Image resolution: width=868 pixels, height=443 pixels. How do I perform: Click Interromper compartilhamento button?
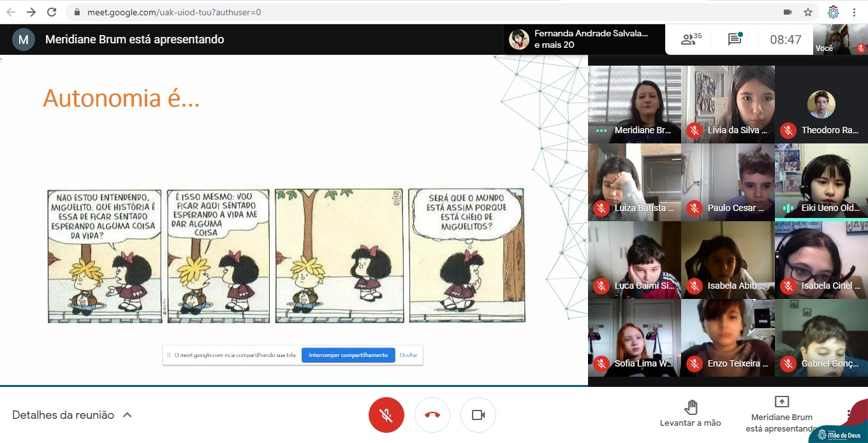click(x=348, y=355)
